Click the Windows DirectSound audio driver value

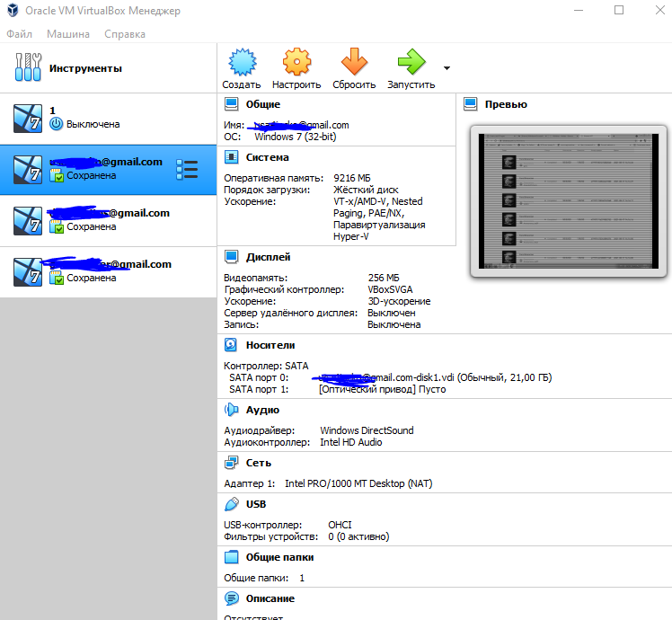click(367, 430)
